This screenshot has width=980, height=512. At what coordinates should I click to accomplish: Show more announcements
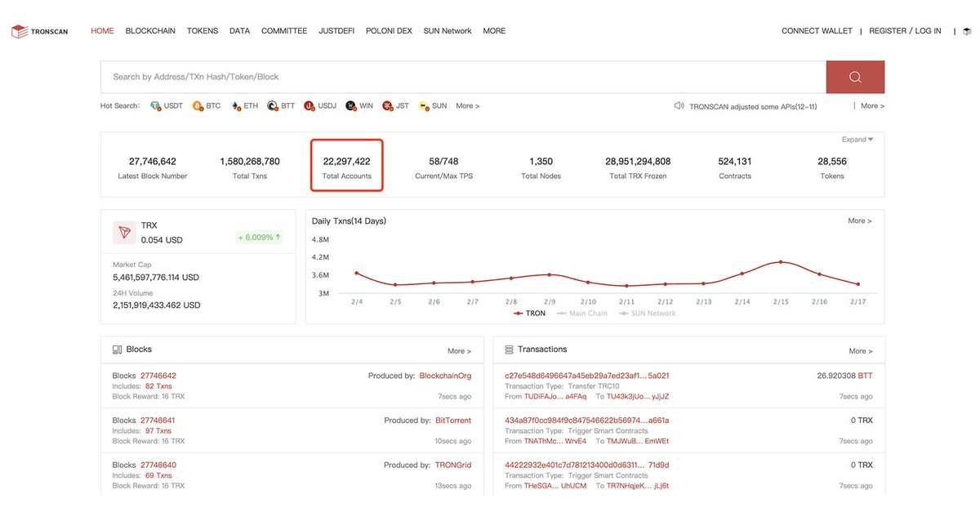[x=872, y=106]
